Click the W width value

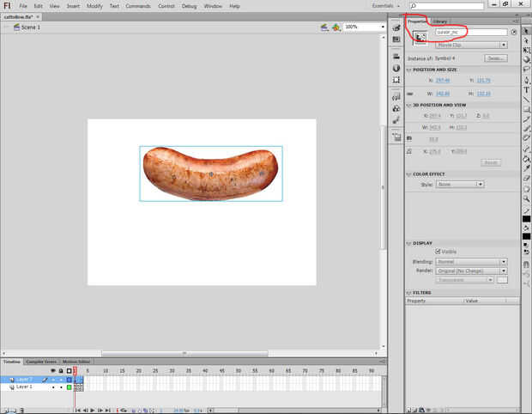tap(443, 94)
